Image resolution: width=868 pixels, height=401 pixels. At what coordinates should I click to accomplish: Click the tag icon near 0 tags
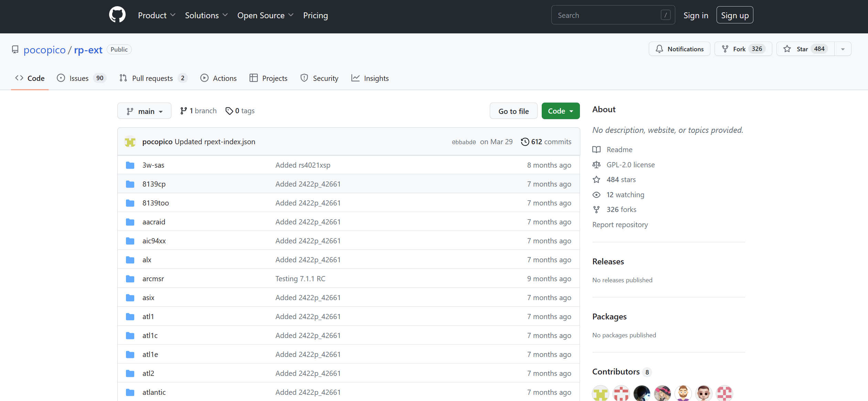229,111
